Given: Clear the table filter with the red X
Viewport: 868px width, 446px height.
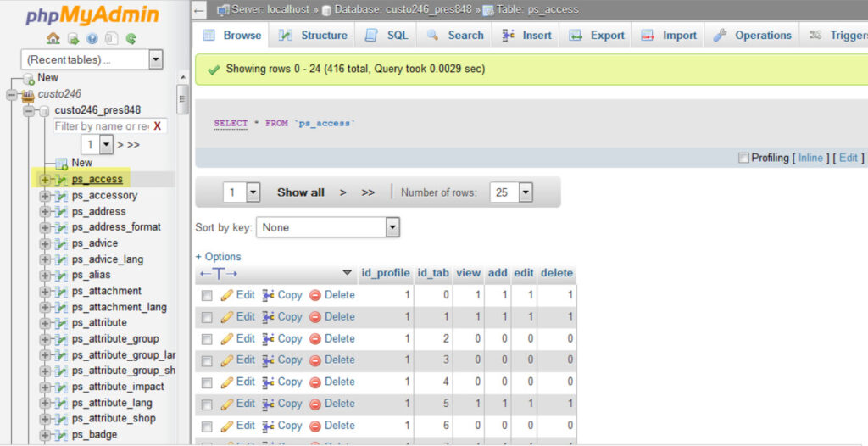Looking at the screenshot, I should tap(157, 126).
